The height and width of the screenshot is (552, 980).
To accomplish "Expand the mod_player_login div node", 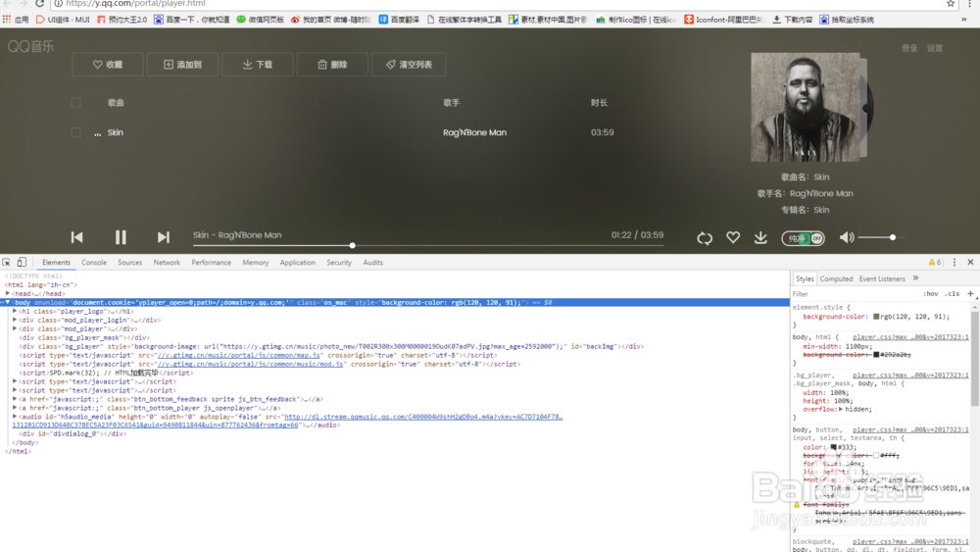I will pos(15,320).
